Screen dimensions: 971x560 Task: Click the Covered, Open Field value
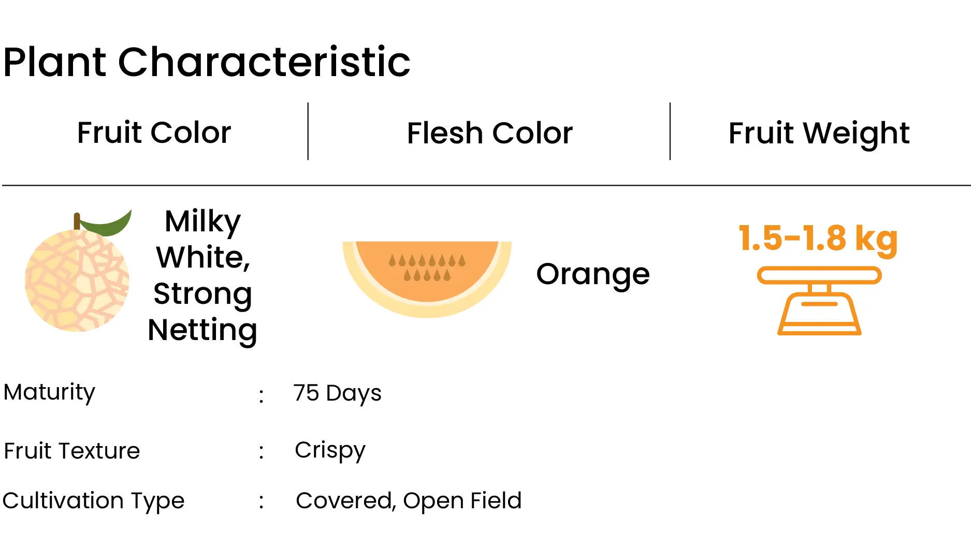pos(409,501)
